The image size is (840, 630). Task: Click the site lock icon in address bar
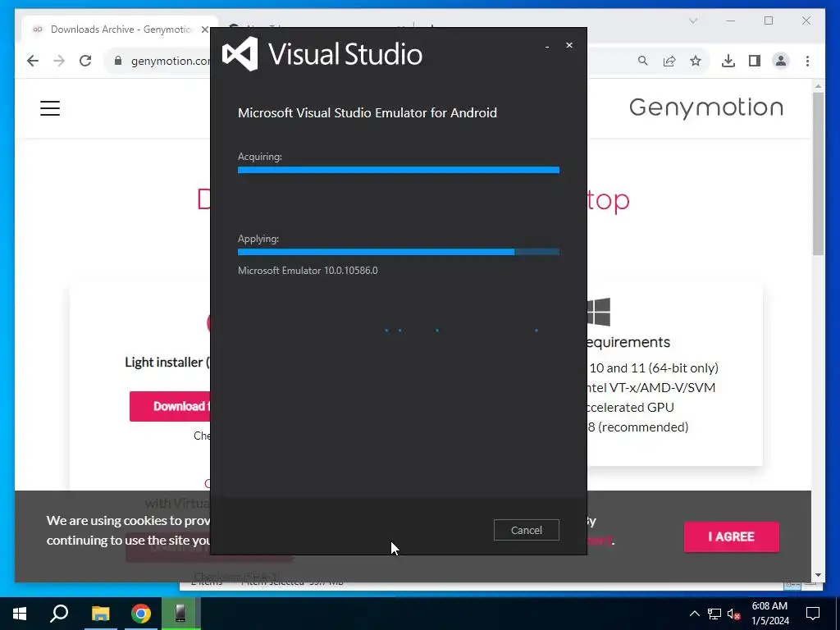coord(118,61)
